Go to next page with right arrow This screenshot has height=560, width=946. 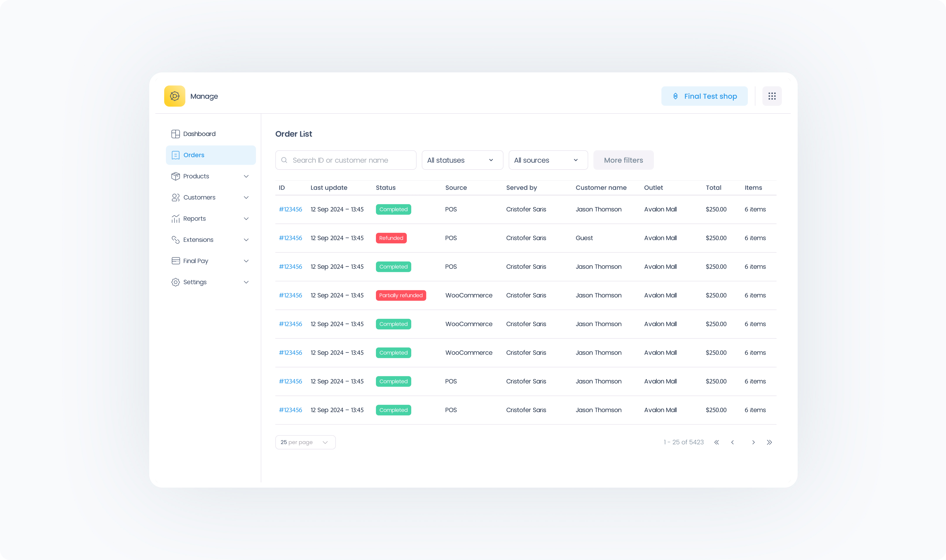tap(753, 442)
